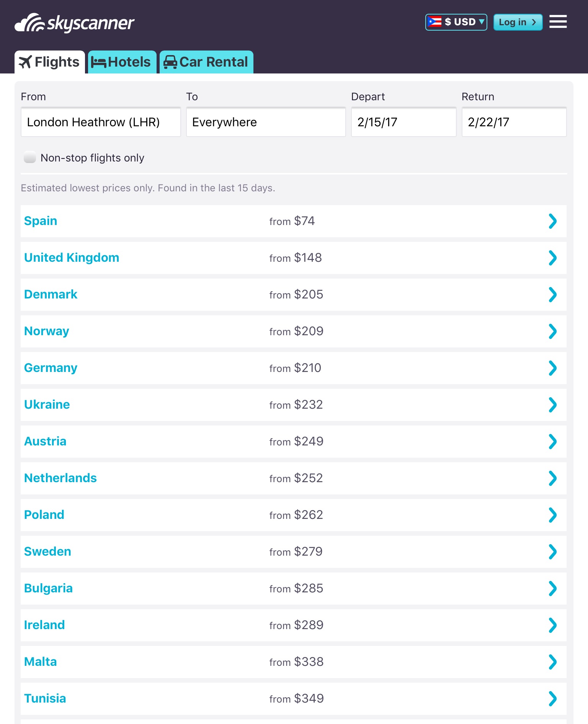Image resolution: width=588 pixels, height=724 pixels.
Task: Click the Depart date field
Action: [x=403, y=122]
